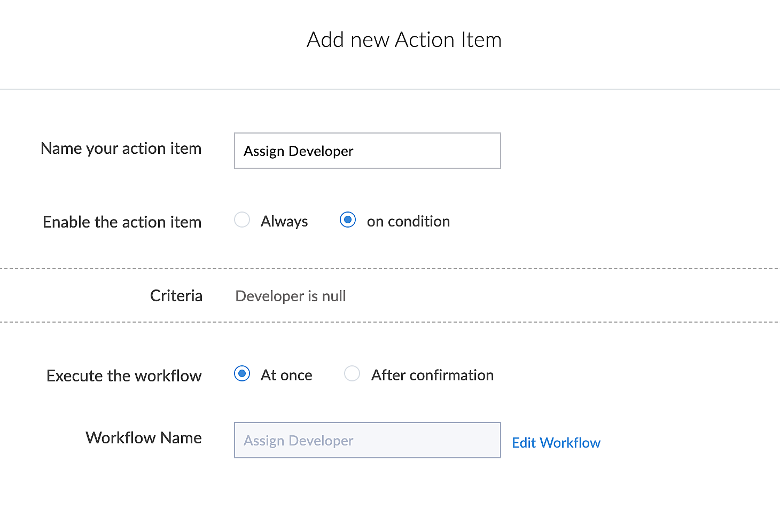Viewport: 780px width, 532px height.
Task: Enable the After confirmation radio button
Action: pyautogui.click(x=352, y=374)
